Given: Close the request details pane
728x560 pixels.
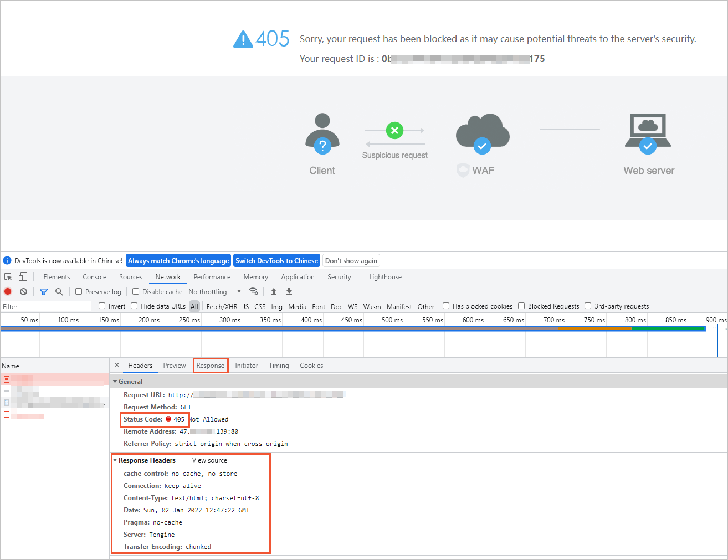Looking at the screenshot, I should point(117,365).
